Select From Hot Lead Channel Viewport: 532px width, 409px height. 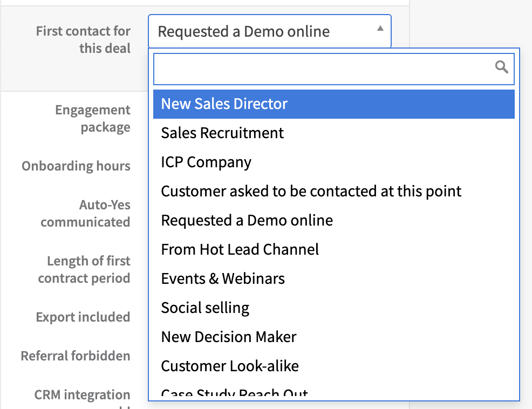tap(240, 250)
